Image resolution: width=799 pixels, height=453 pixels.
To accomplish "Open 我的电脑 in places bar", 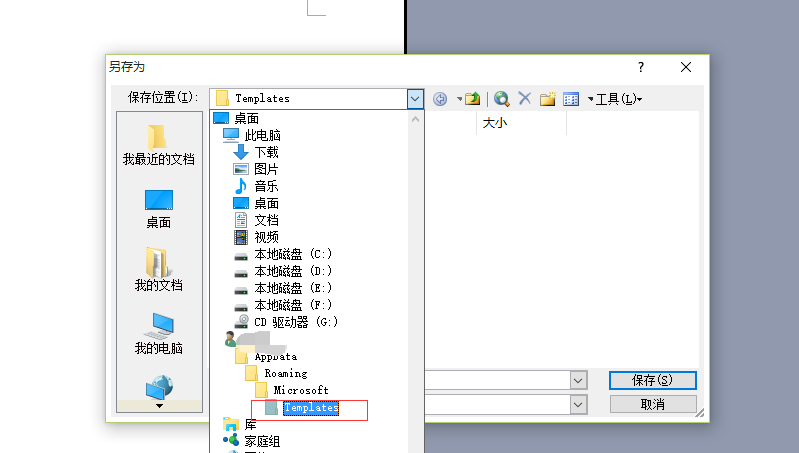I will pyautogui.click(x=158, y=334).
